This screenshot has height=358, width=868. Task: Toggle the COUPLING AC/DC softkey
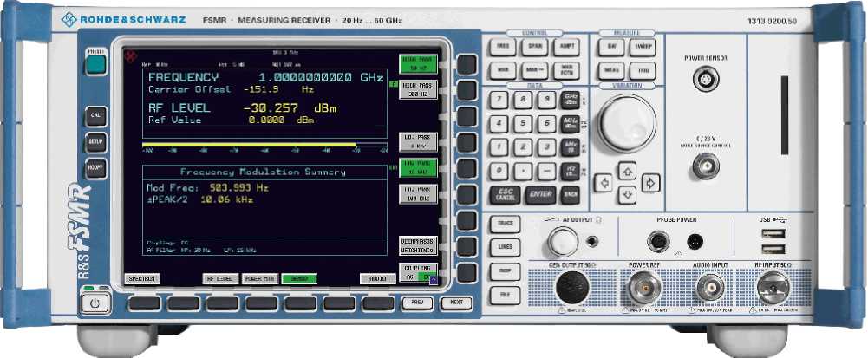click(x=419, y=272)
